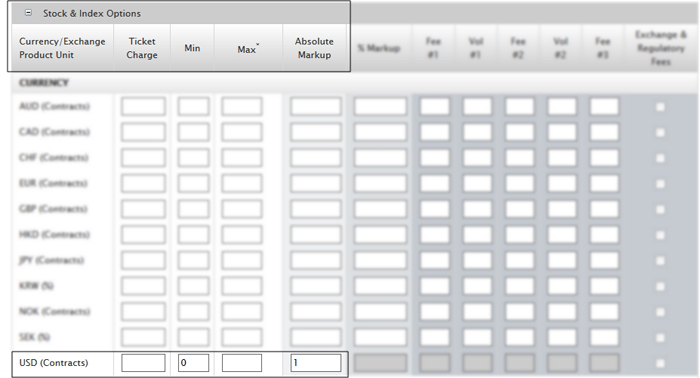This screenshot has height=378, width=700.
Task: Click the 'Currency/Exchange Product Unit' column header
Action: pos(62,48)
